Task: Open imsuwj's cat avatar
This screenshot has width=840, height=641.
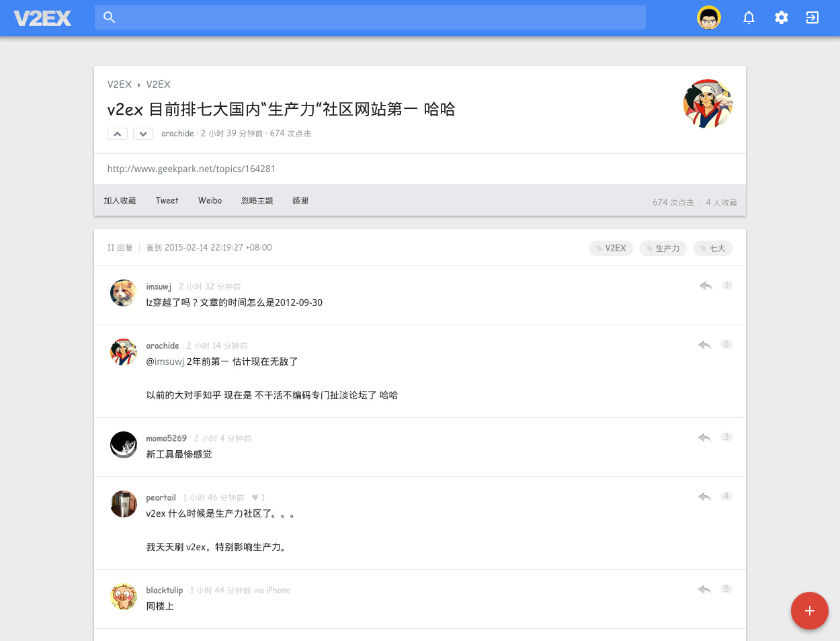Action: point(124,293)
